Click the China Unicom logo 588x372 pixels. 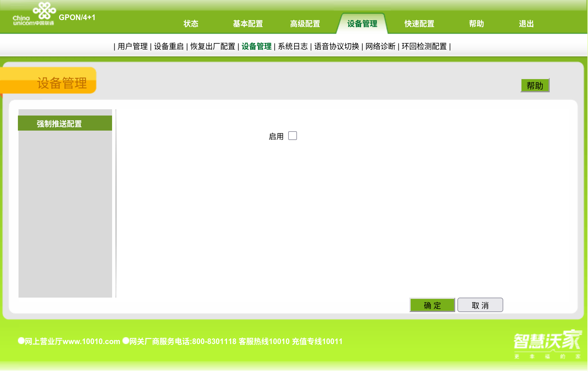tap(34, 15)
